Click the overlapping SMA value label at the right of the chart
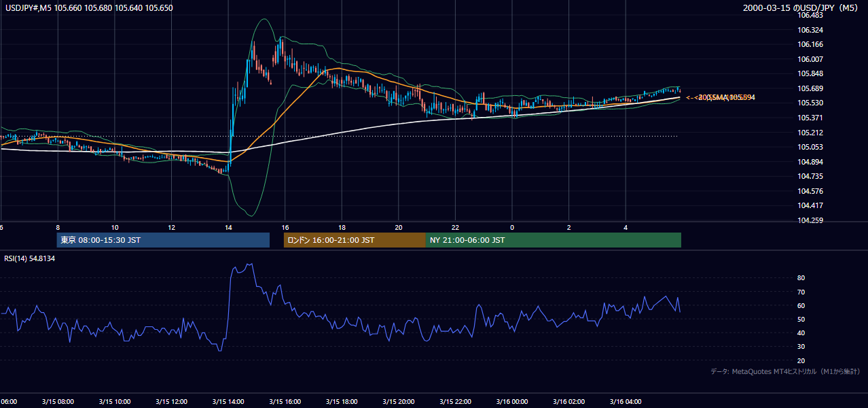The image size is (868, 408). coord(721,98)
